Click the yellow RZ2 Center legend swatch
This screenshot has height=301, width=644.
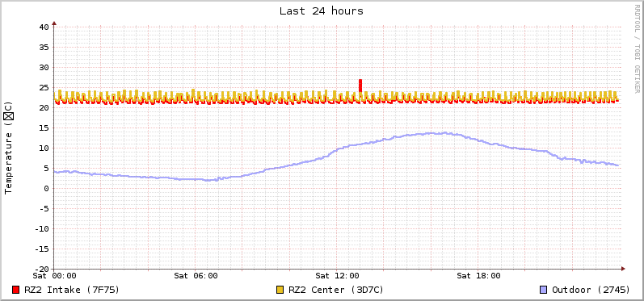(280, 290)
